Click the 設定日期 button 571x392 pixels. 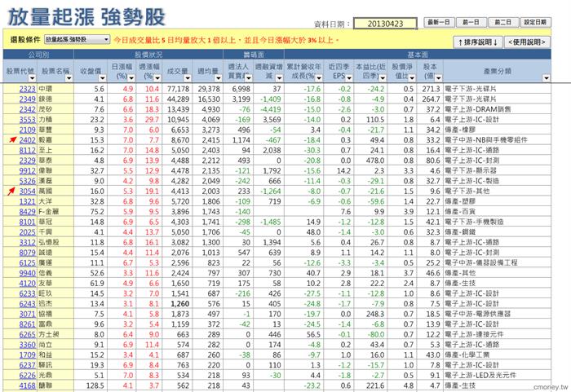[x=535, y=22]
